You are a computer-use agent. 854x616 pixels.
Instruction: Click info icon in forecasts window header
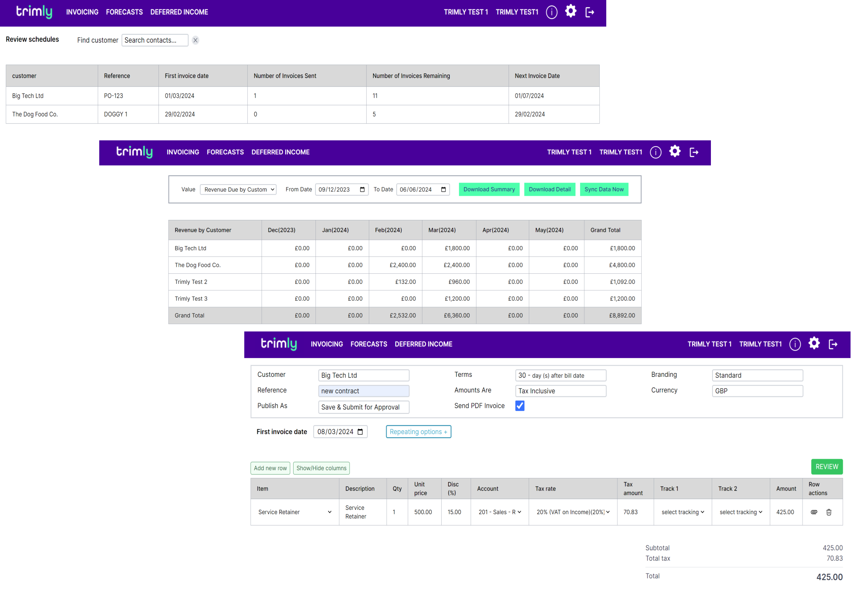click(656, 152)
